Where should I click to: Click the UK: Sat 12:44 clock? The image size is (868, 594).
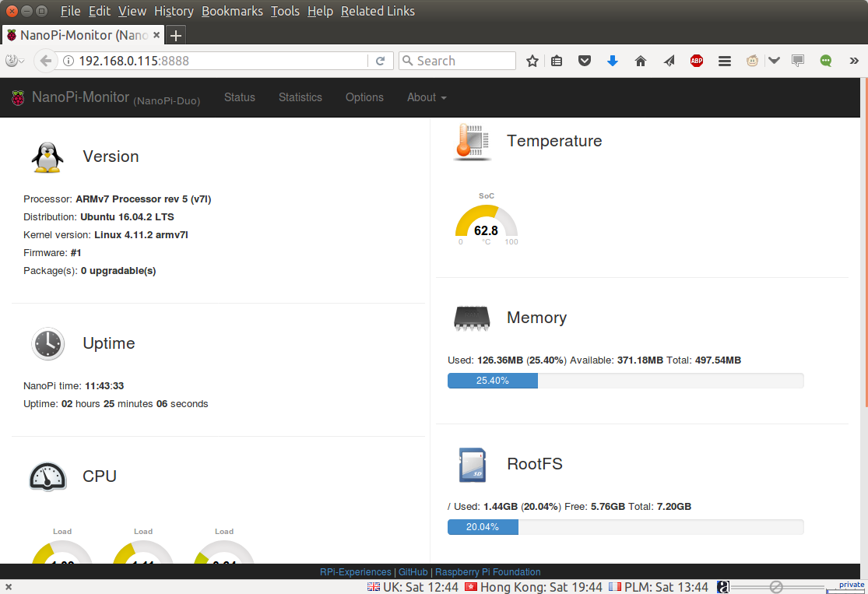pos(413,587)
